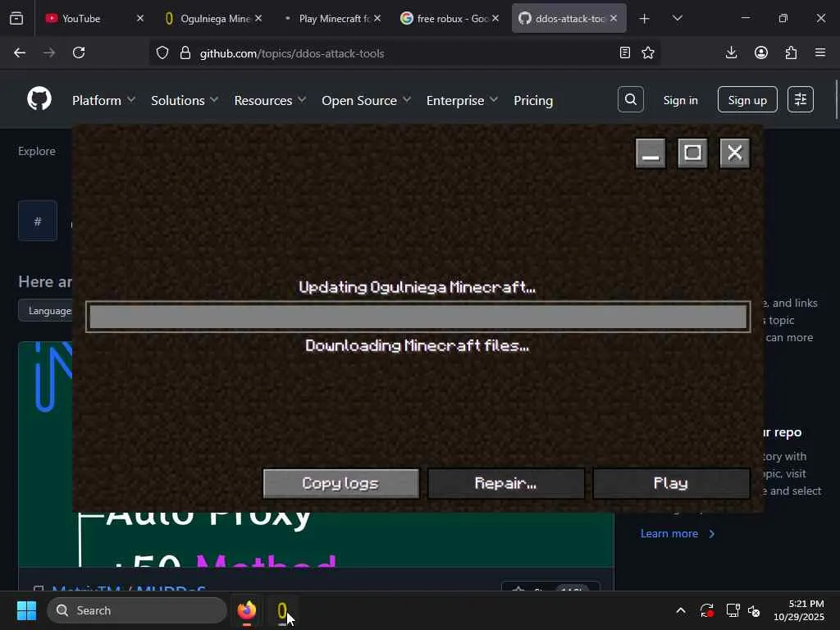Screen dimensions: 840x630
Task: Show hidden system tray icons
Action: click(680, 610)
